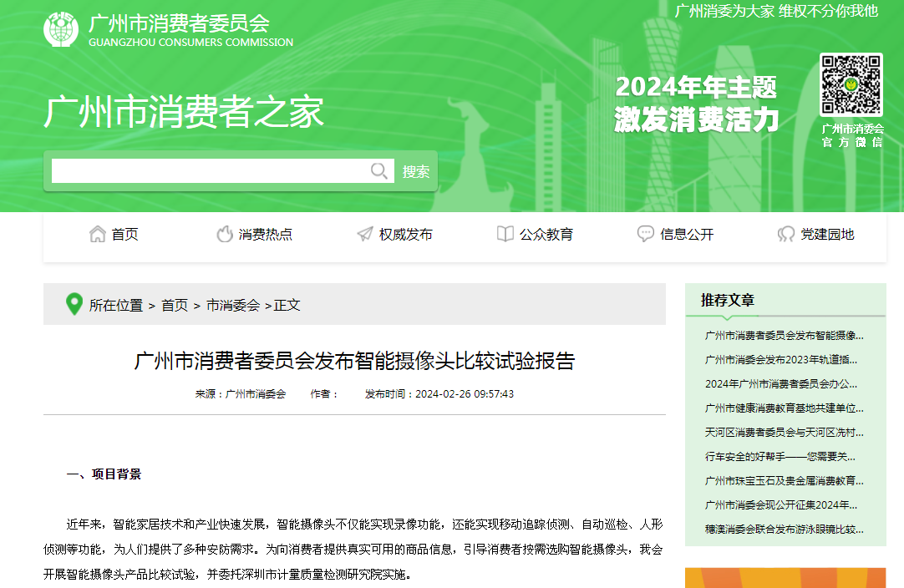904x588 pixels.
Task: Open recommended article about 2023年轨道插座
Action: [x=781, y=360]
